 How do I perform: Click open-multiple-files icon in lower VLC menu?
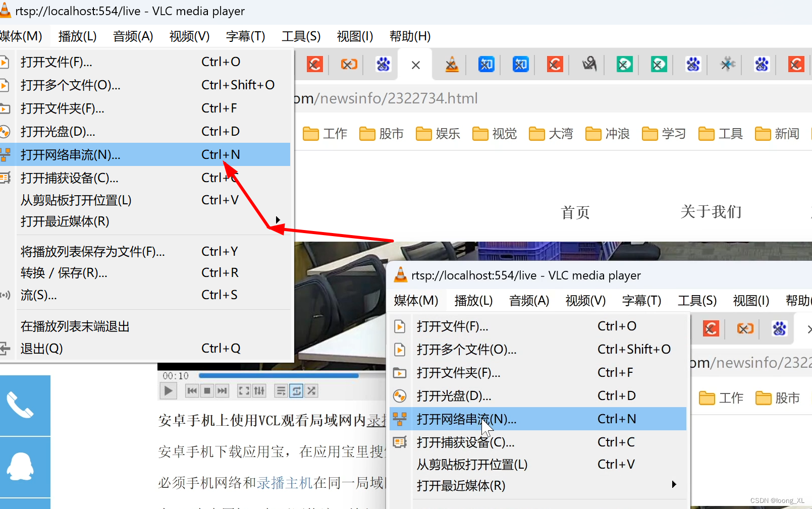[x=400, y=350]
